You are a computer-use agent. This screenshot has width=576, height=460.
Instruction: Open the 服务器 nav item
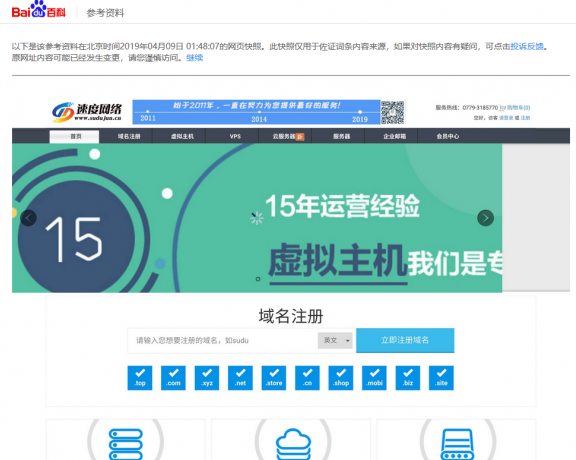(341, 136)
